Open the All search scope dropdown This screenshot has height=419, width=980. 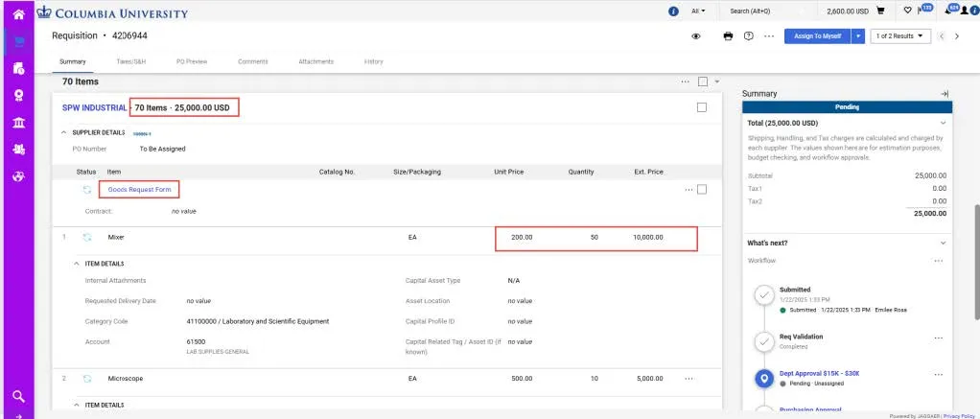coord(698,12)
